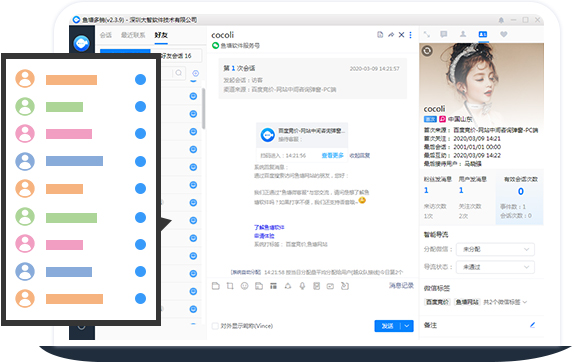Viewport: 574px width, 364px height.
Task: Toggle blue dot beside the last orange contact
Action: [141, 298]
